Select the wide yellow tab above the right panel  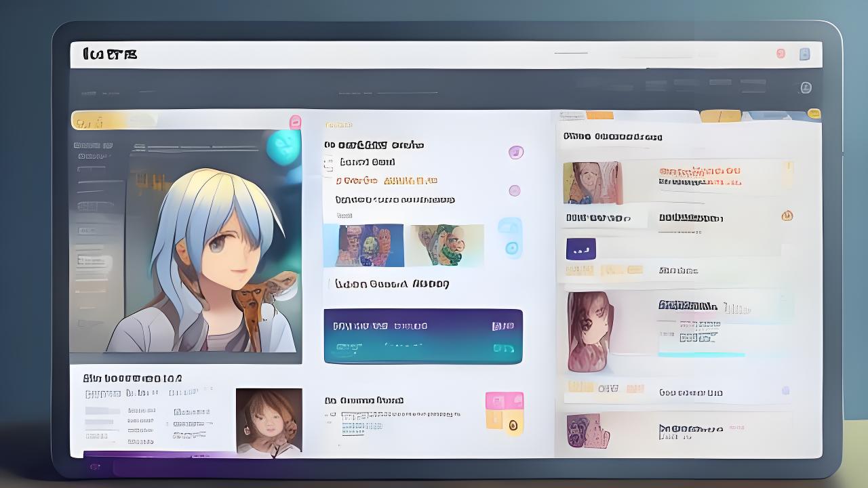click(x=720, y=117)
